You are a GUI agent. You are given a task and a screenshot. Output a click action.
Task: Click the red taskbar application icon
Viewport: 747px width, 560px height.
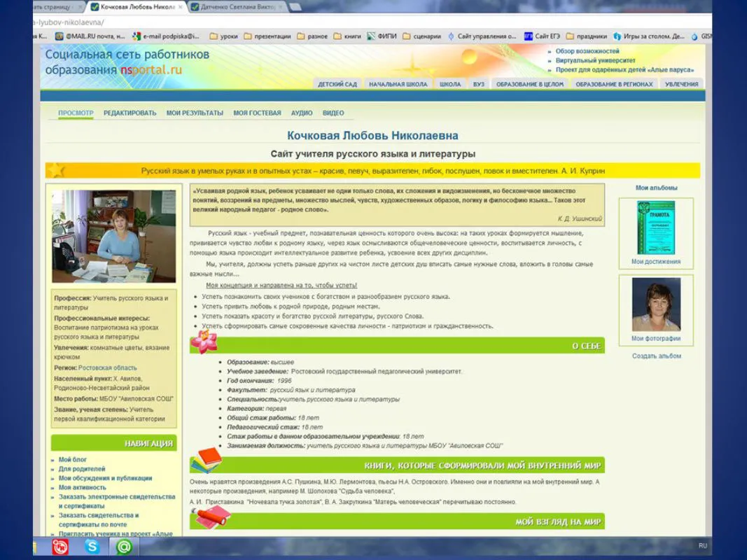[61, 547]
